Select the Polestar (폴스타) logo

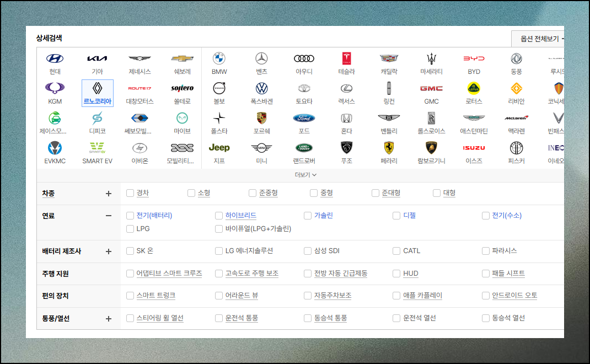click(x=219, y=118)
